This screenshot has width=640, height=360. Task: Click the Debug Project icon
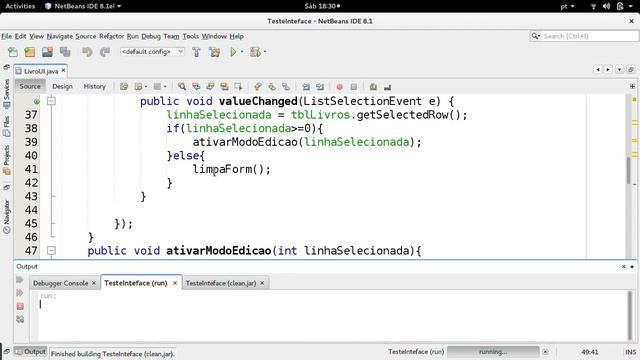[x=256, y=52]
